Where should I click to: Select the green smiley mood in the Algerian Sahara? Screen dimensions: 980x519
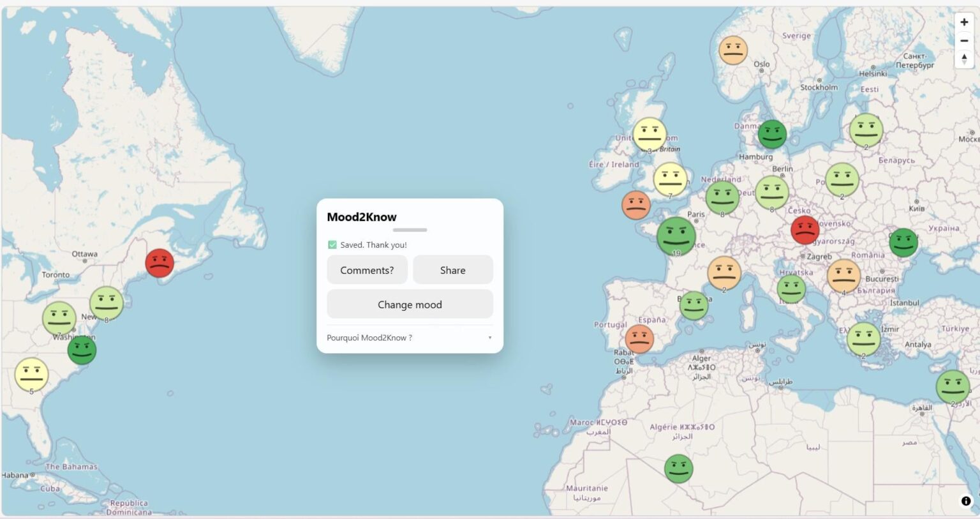click(678, 469)
